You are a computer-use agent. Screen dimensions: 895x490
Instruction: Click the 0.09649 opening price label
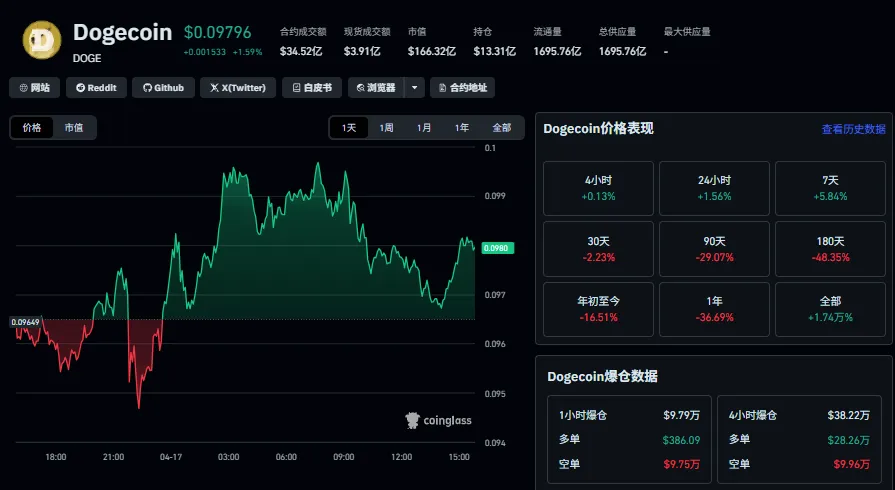click(x=25, y=322)
